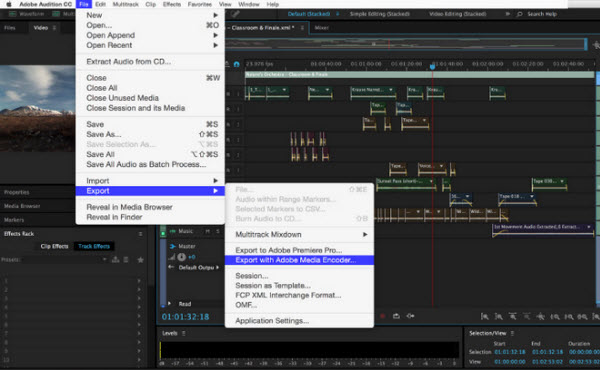Toggle Mute on the Music track
600x370 pixels.
click(x=207, y=231)
